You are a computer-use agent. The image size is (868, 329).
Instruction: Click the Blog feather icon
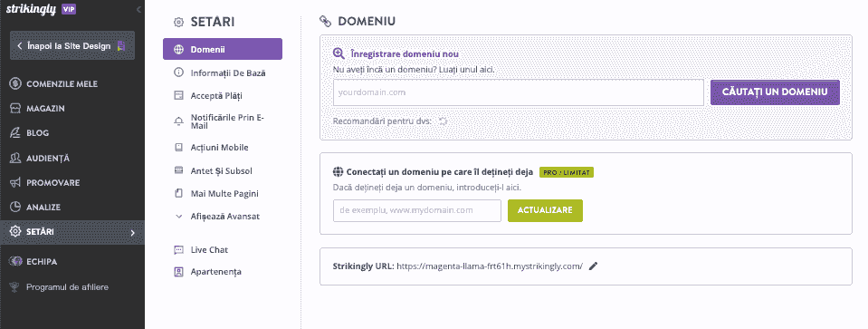click(x=15, y=133)
